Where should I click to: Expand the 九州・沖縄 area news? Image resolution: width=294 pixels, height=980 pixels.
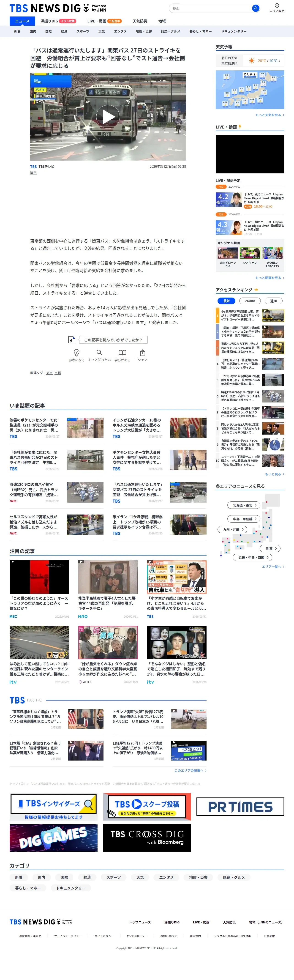click(x=233, y=529)
